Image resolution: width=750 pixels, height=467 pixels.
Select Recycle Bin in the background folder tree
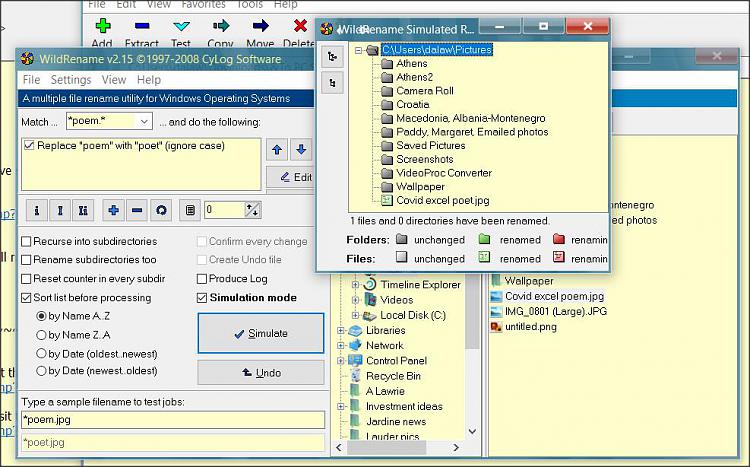point(393,376)
